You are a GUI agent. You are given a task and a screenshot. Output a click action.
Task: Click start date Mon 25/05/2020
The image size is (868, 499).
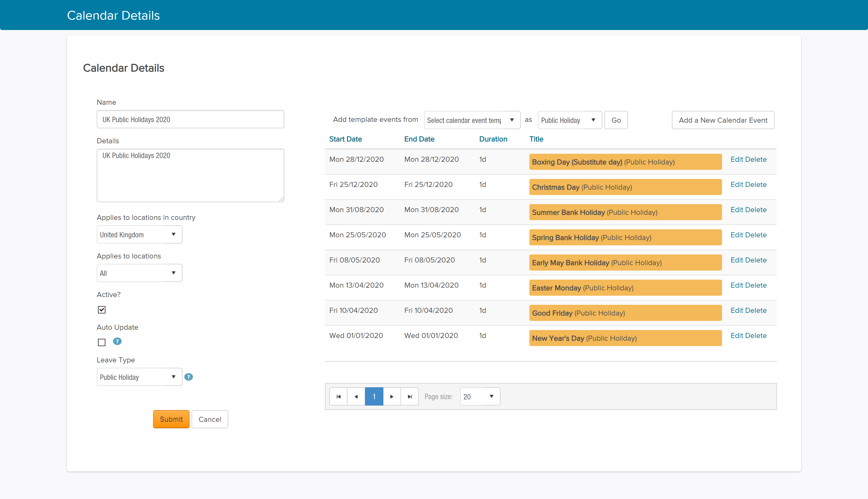pyautogui.click(x=357, y=235)
